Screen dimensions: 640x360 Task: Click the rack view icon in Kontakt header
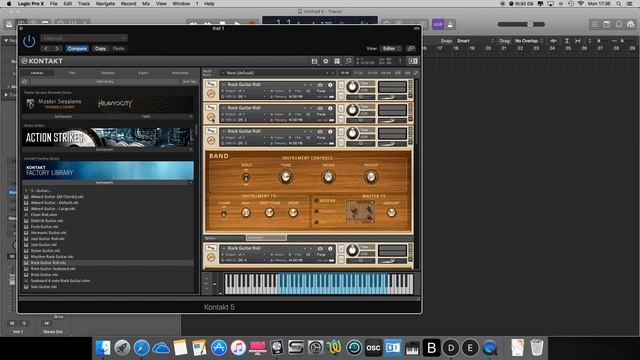(x=337, y=61)
